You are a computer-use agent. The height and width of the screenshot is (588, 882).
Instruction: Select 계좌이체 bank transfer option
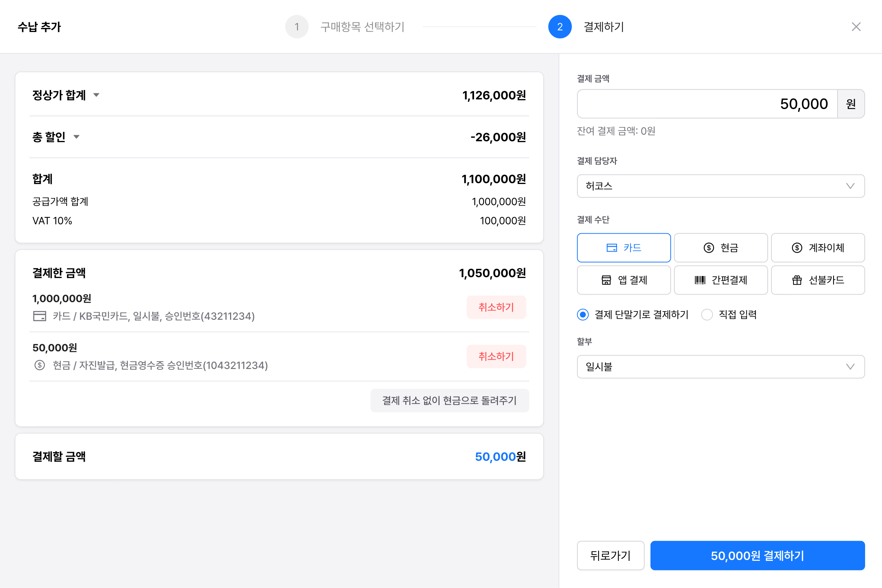coord(817,248)
